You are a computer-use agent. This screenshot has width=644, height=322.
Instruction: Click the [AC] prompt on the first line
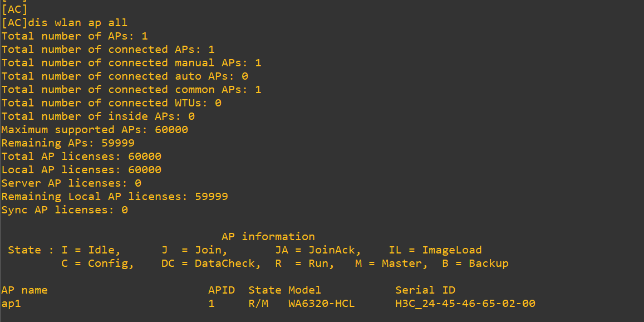point(14,9)
